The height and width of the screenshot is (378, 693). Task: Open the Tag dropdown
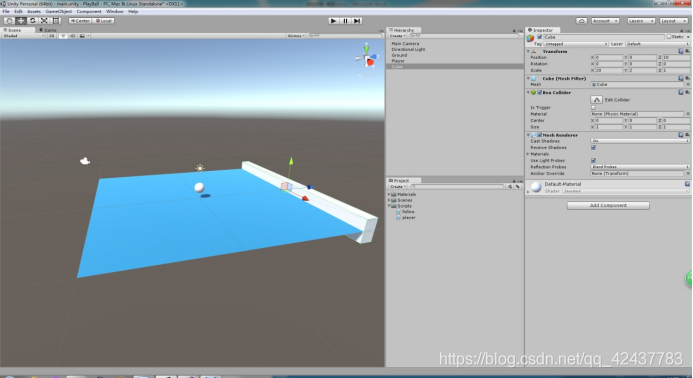coord(576,44)
